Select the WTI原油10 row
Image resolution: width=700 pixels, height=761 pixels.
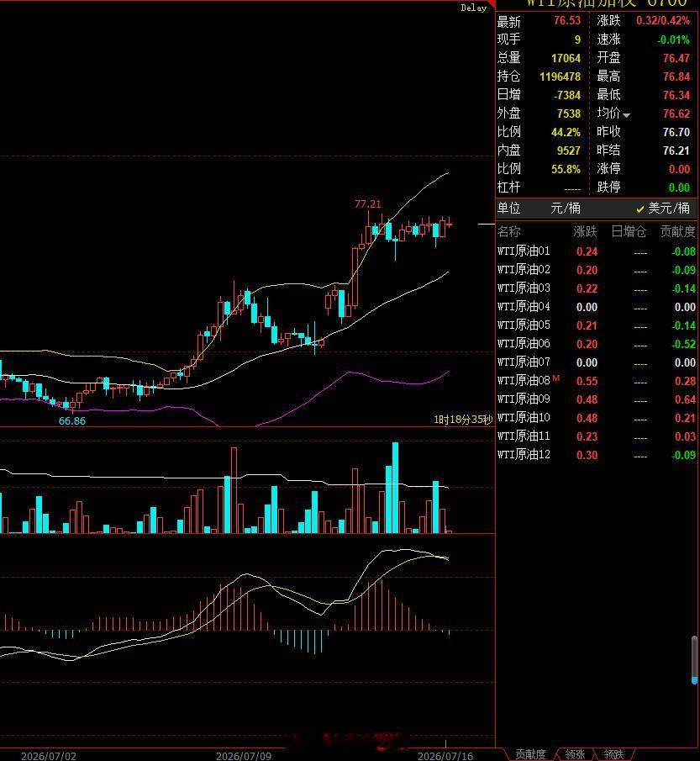(597, 418)
